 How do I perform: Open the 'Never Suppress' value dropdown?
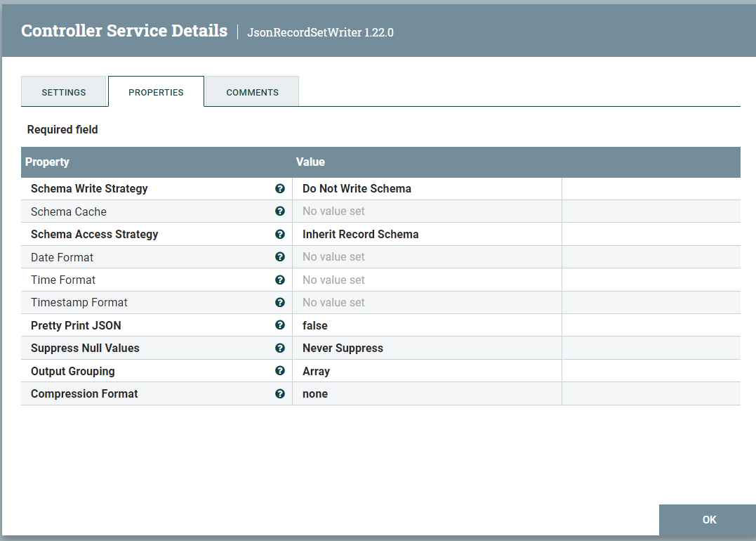click(x=343, y=348)
